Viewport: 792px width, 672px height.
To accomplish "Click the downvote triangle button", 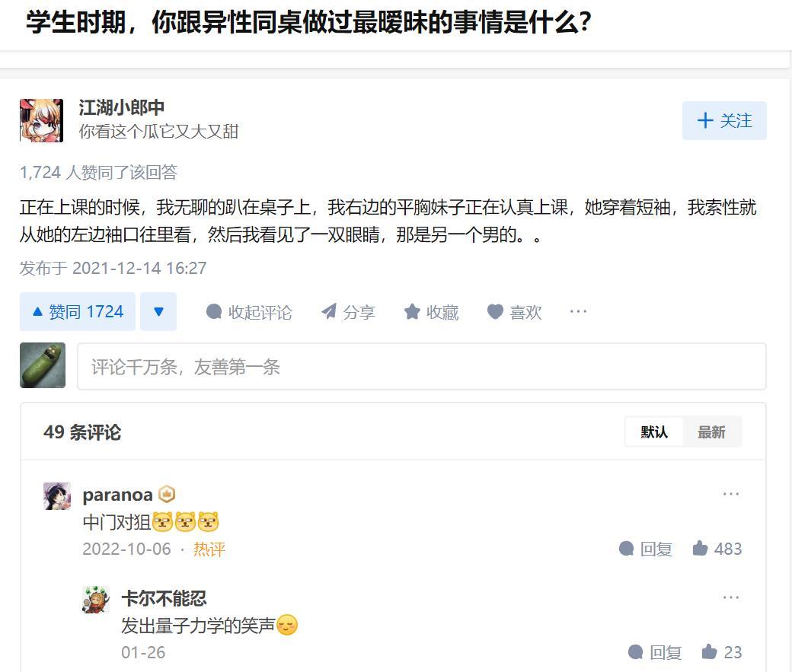I will coord(158,311).
